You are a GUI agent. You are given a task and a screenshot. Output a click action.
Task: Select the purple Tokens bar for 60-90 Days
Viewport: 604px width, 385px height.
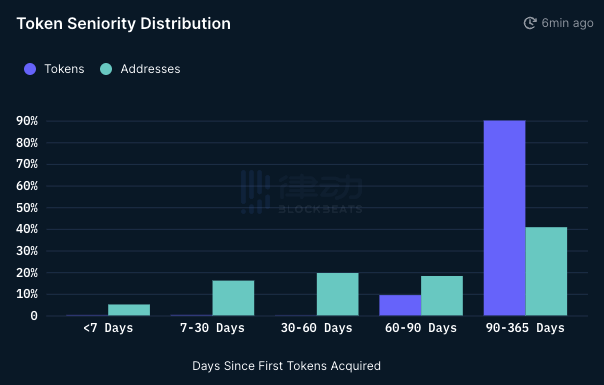[400, 305]
